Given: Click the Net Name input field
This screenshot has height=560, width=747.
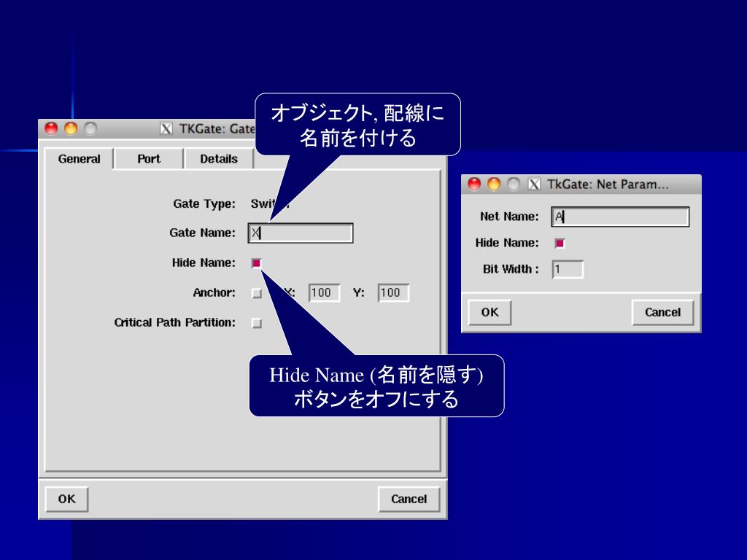Looking at the screenshot, I should [620, 217].
